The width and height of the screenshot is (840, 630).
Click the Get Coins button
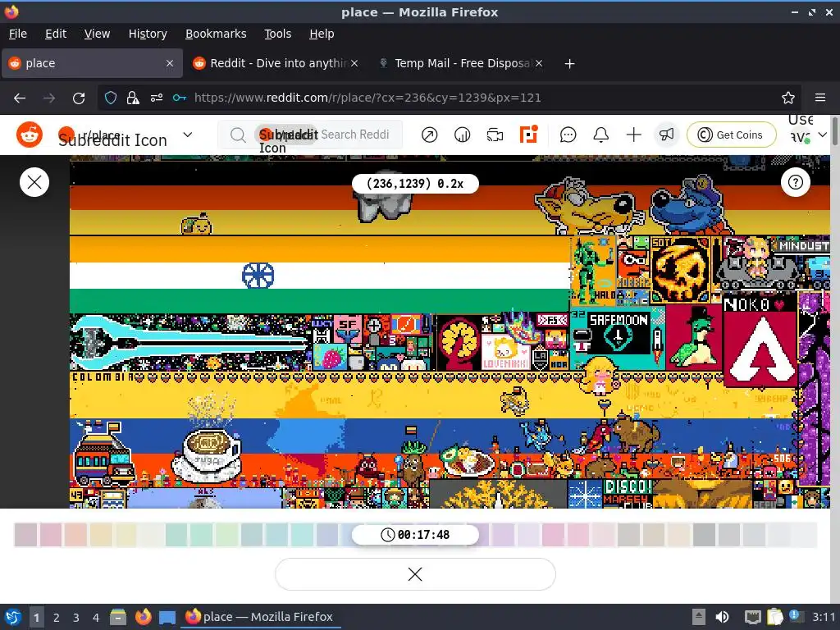click(x=731, y=135)
